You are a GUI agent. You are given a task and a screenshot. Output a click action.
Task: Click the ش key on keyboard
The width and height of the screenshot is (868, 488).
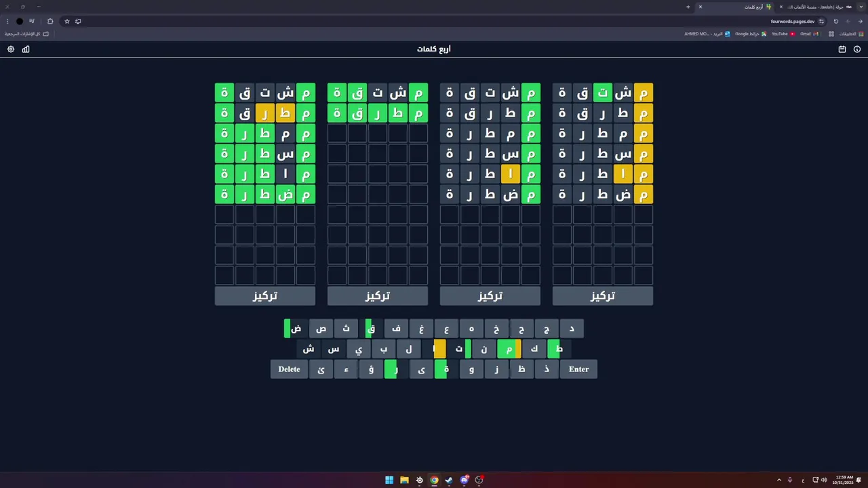tap(309, 349)
